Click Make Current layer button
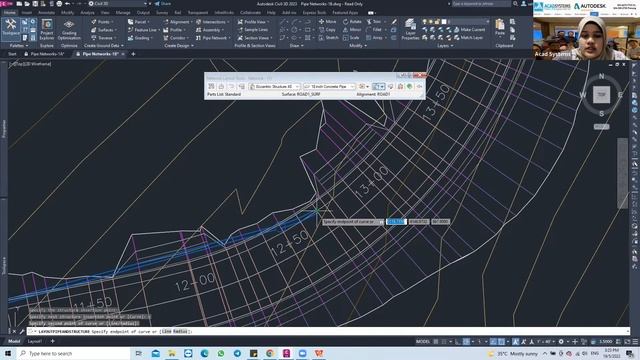640x360 pixels. [x=469, y=30]
